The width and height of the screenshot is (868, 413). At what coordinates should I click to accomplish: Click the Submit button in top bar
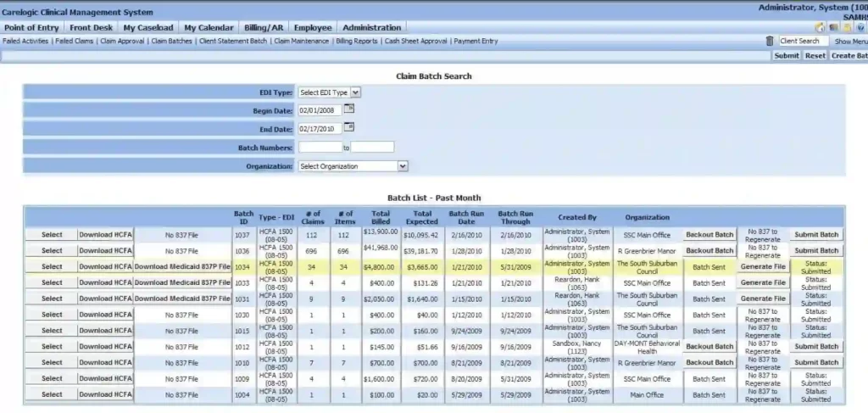(x=786, y=56)
